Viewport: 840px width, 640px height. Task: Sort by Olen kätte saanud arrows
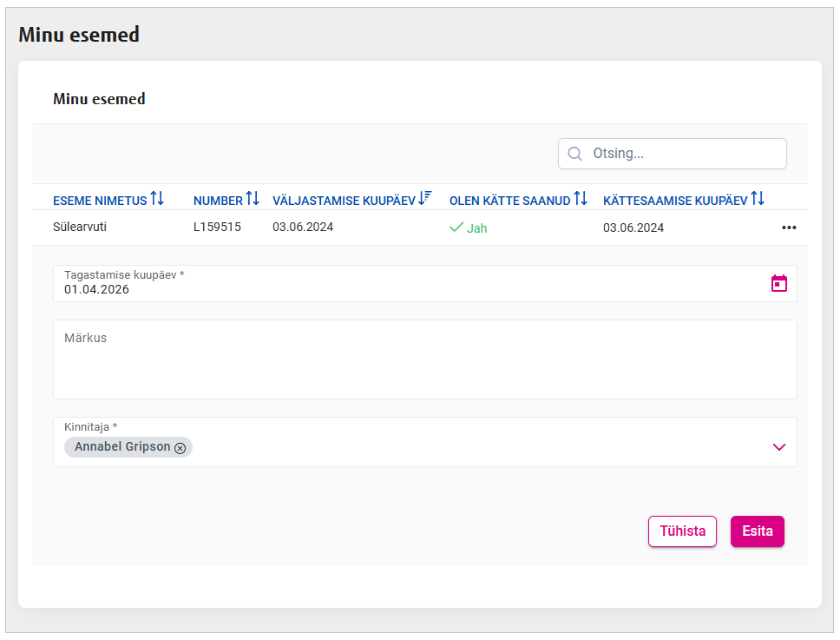[x=581, y=199]
